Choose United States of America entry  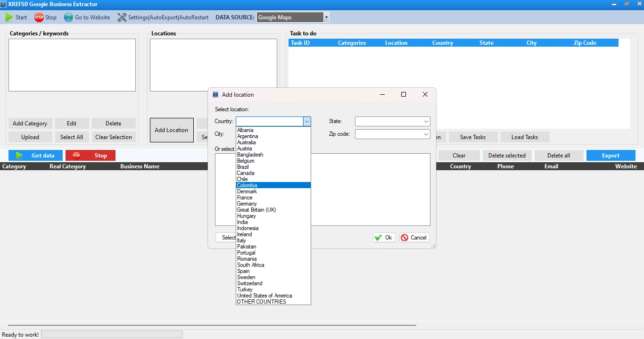(273, 296)
